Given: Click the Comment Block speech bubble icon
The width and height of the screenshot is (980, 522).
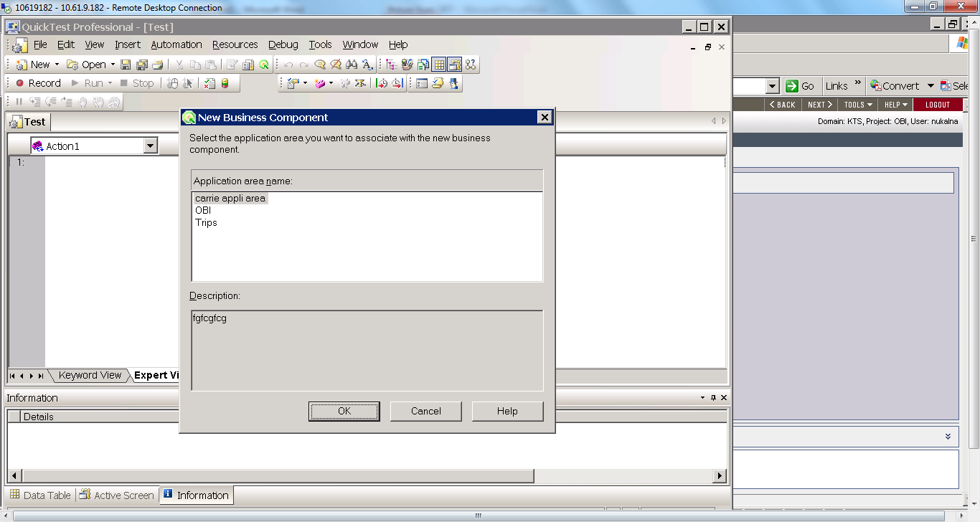Looking at the screenshot, I should pos(320,65).
